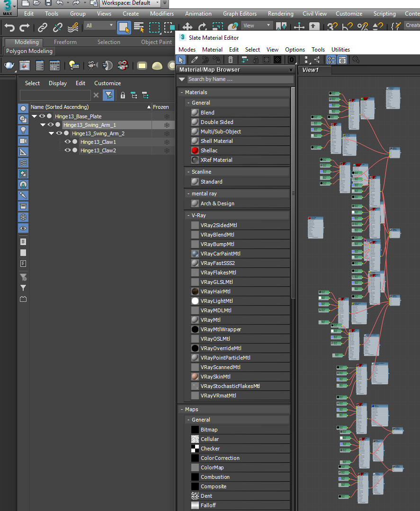Activate the Unlink Selection tool

click(x=58, y=27)
